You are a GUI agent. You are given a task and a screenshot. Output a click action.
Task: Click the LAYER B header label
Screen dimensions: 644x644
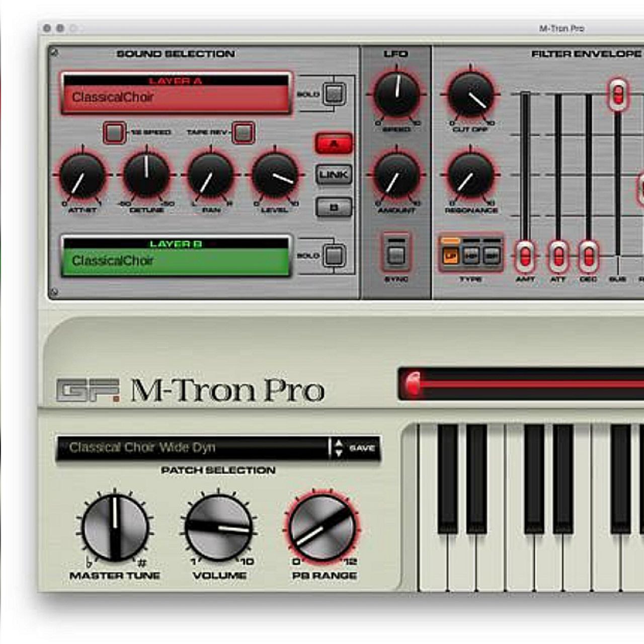coord(176,244)
